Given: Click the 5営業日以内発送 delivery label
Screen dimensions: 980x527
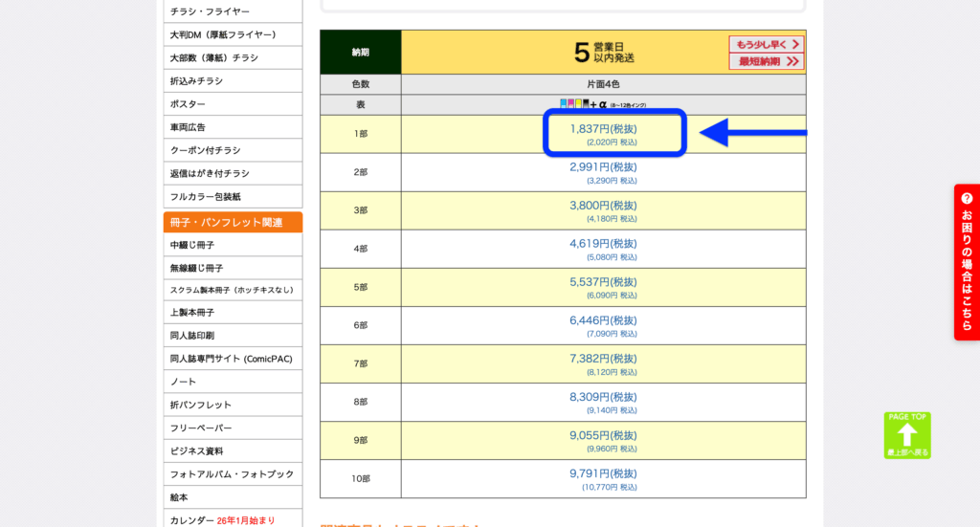Looking at the screenshot, I should 603,53.
